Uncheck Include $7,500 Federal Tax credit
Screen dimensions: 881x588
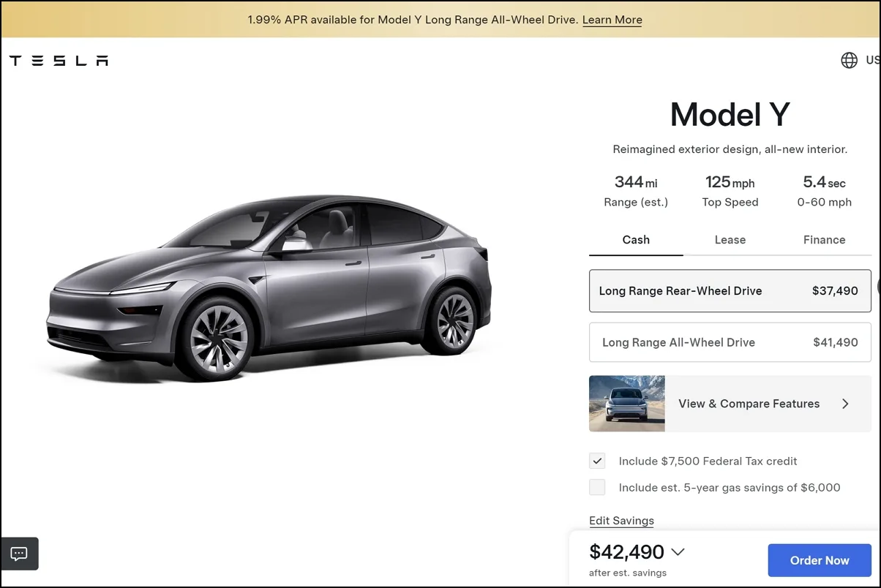(x=597, y=461)
